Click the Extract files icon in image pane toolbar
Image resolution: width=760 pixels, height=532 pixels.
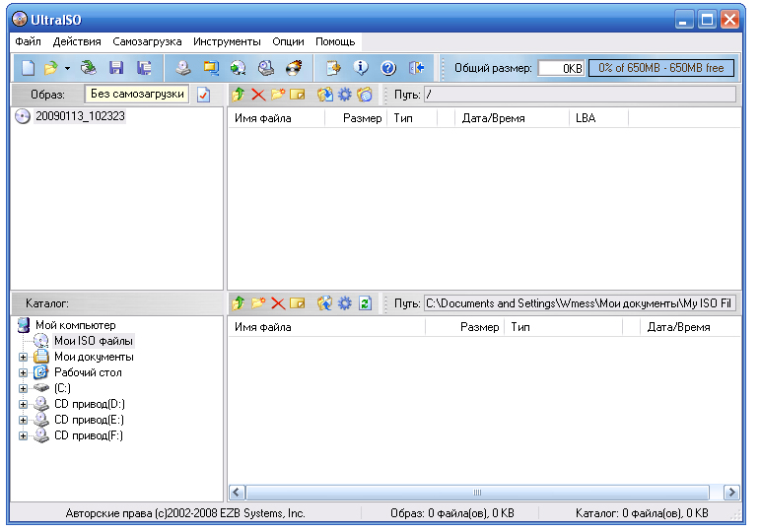coord(324,94)
